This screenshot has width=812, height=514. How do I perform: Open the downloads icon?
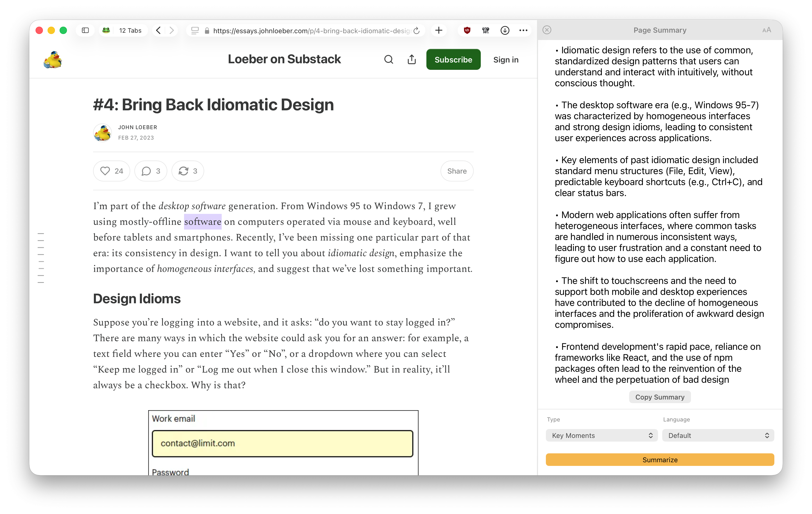point(505,30)
